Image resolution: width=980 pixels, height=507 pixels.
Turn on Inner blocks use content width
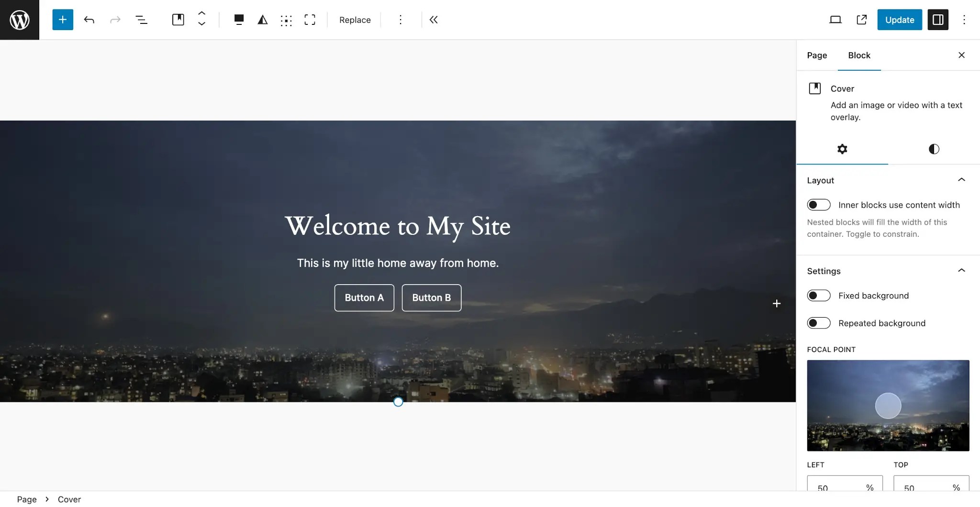818,205
